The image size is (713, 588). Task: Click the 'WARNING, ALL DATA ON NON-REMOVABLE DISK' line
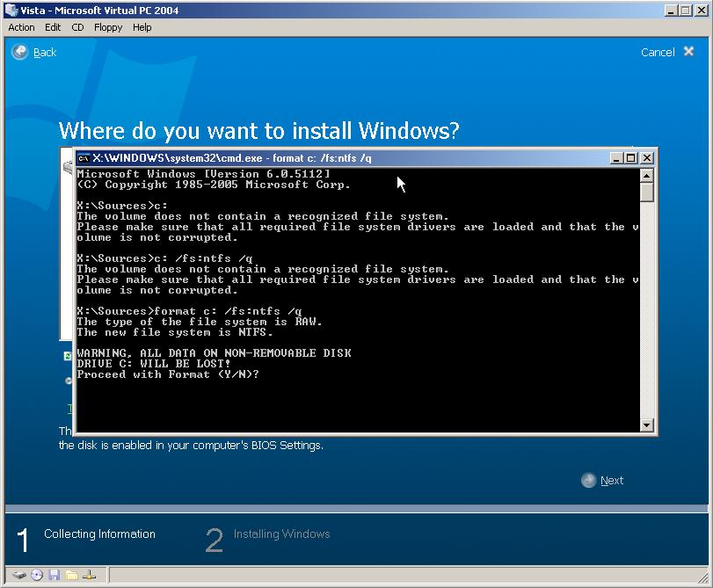click(214, 353)
